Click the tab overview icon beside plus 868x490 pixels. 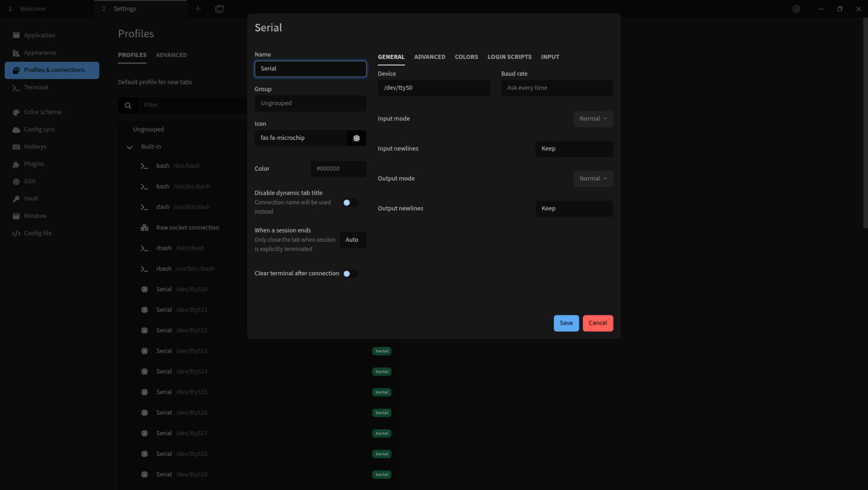click(220, 9)
